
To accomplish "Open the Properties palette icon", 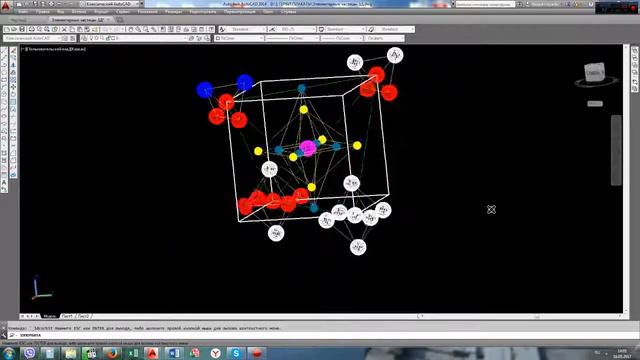I will click(x=163, y=29).
